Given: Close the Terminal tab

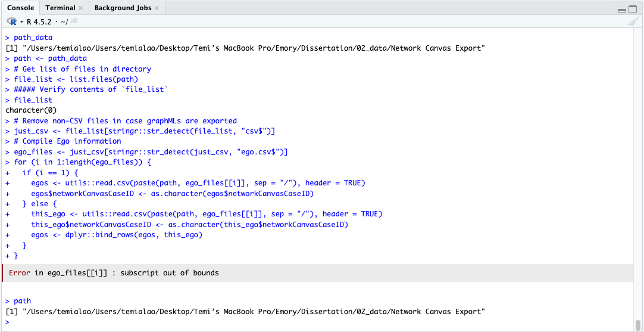Looking at the screenshot, I should click(x=80, y=8).
